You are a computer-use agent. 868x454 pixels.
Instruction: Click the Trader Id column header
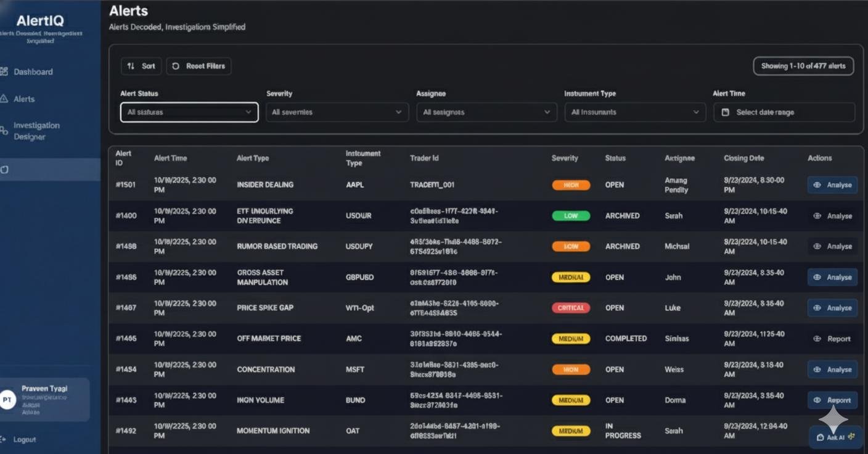(424, 158)
